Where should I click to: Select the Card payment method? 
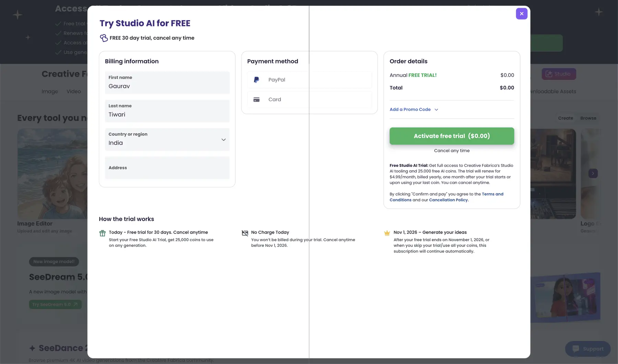tap(309, 99)
